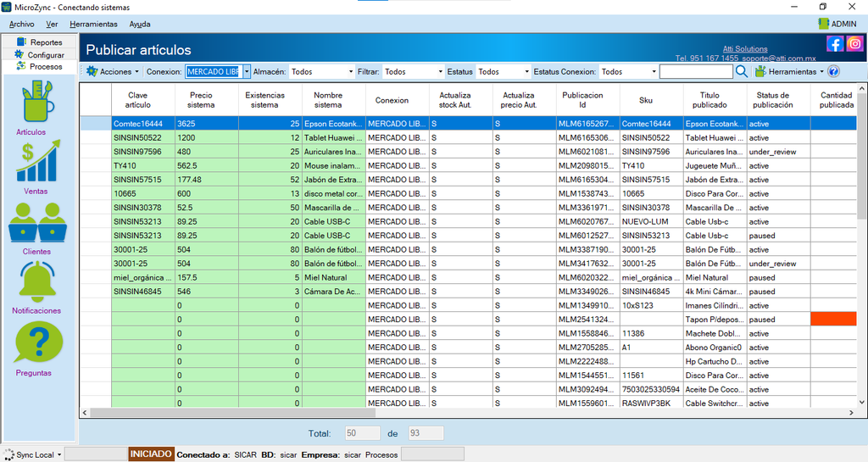Click the horizontal scrollbar thumb

232,413
